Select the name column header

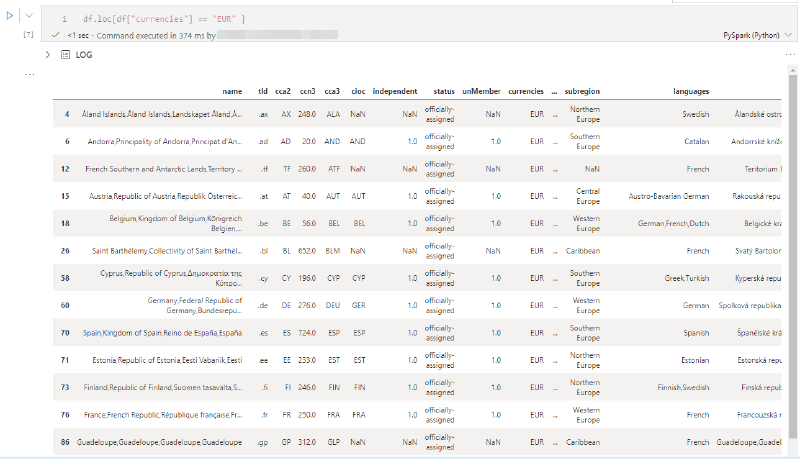(x=232, y=91)
